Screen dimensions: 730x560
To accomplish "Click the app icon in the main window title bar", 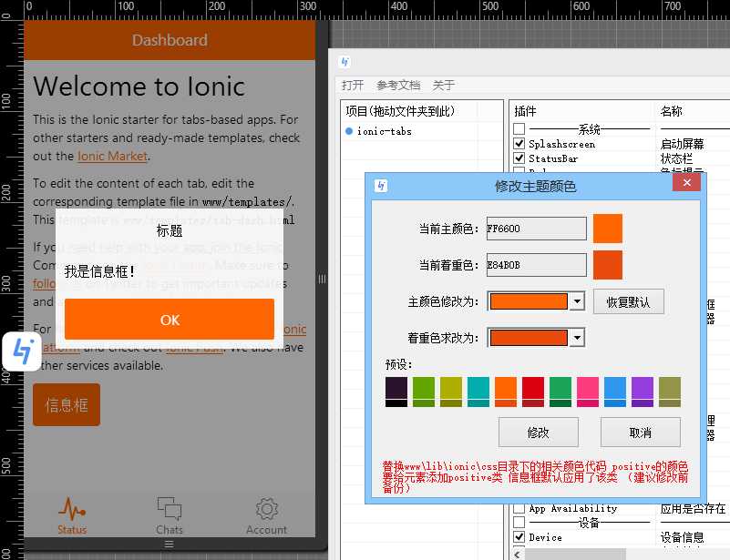I will pos(345,61).
